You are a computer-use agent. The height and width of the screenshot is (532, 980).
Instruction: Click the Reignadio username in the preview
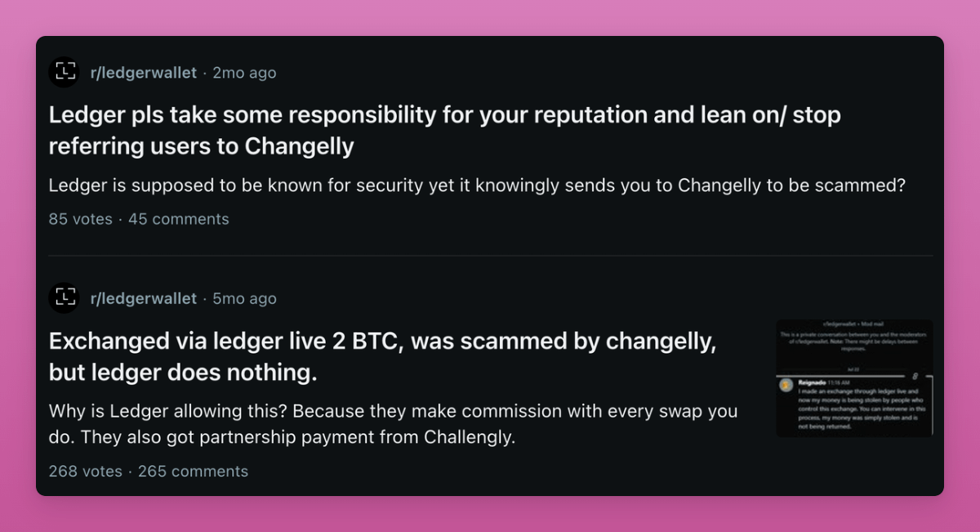(813, 382)
